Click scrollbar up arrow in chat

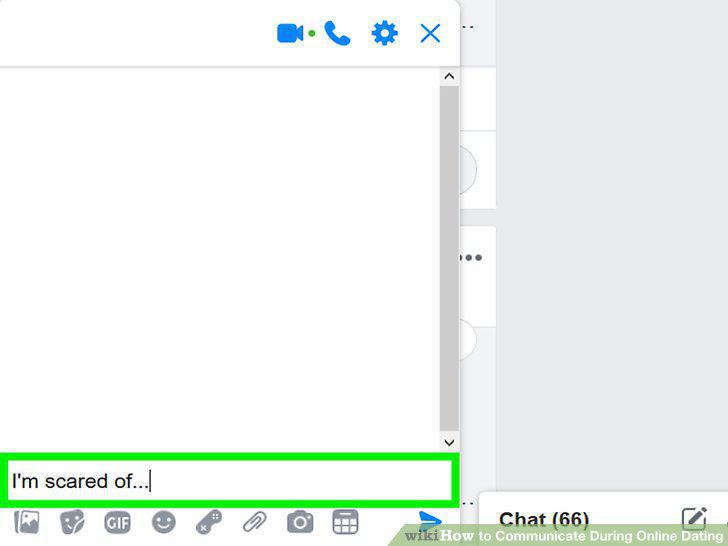coord(449,76)
